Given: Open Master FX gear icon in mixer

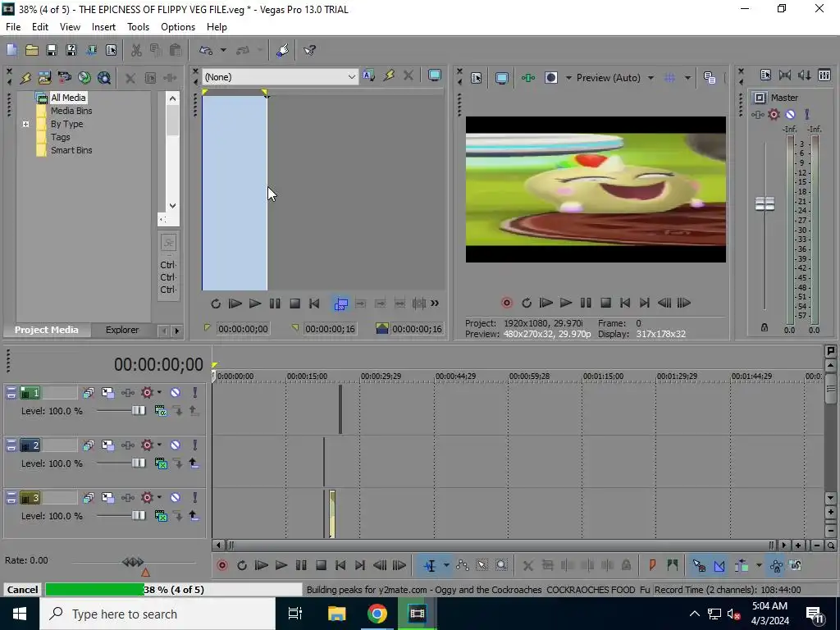Looking at the screenshot, I should tap(774, 114).
